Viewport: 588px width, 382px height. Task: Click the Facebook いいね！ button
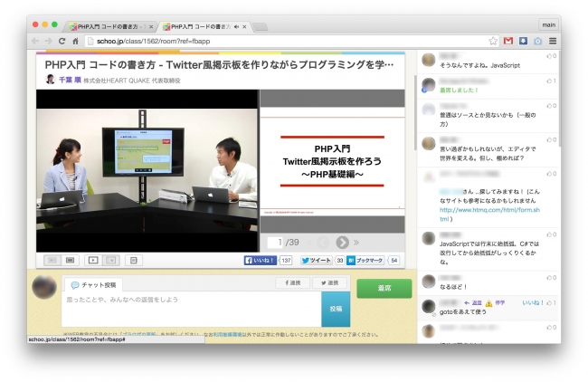tap(261, 261)
